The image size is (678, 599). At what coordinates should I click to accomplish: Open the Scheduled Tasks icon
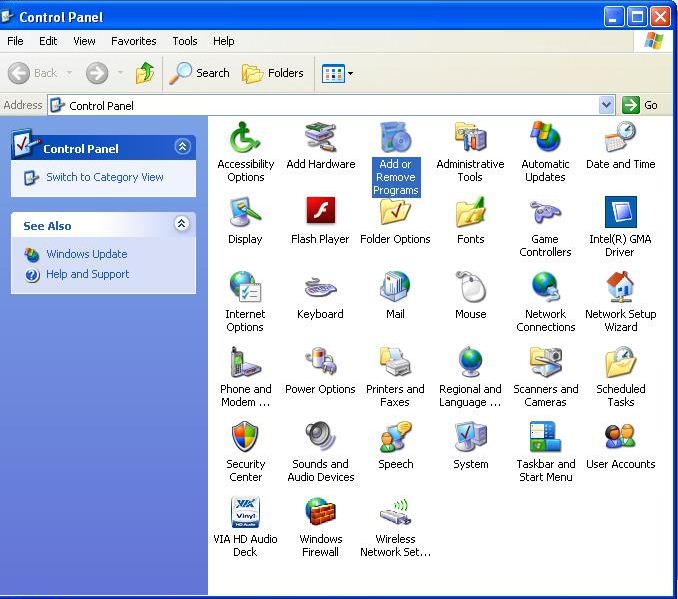coord(620,363)
